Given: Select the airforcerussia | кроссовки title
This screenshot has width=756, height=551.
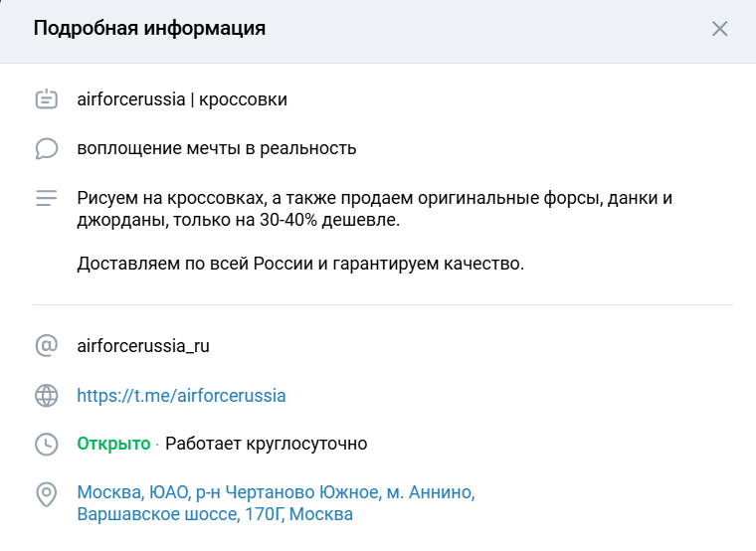Looking at the screenshot, I should click(x=182, y=99).
